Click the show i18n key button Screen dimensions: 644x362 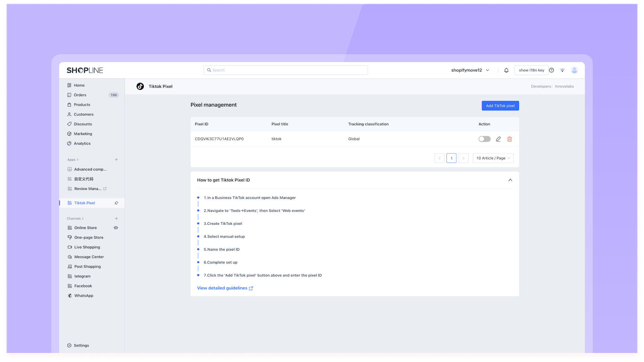pyautogui.click(x=531, y=70)
